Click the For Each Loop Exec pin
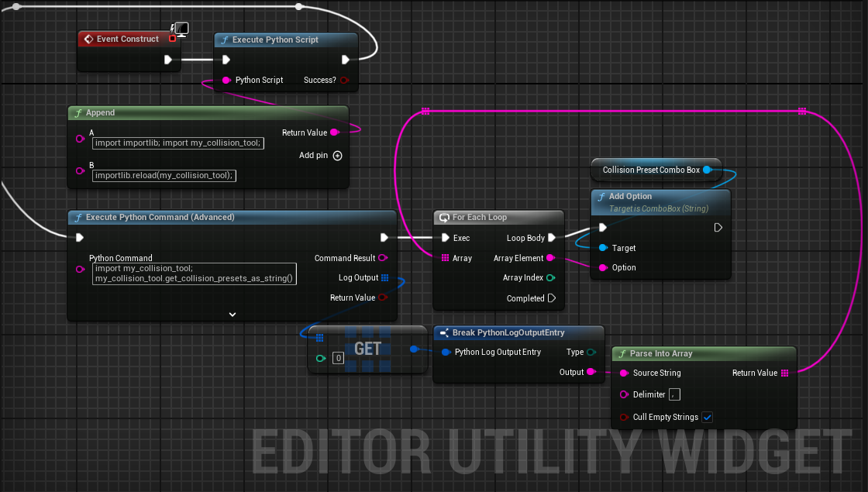 [445, 238]
